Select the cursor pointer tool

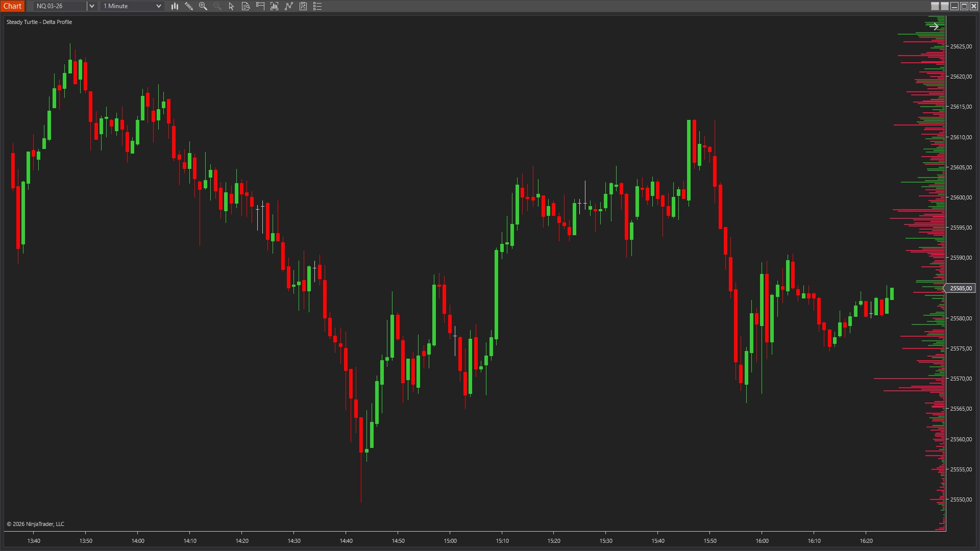[231, 6]
